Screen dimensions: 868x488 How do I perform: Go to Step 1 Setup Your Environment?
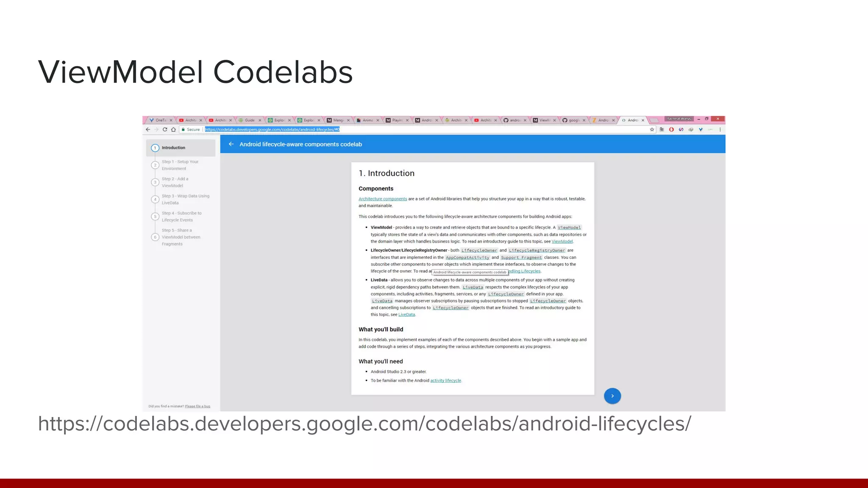click(x=180, y=165)
